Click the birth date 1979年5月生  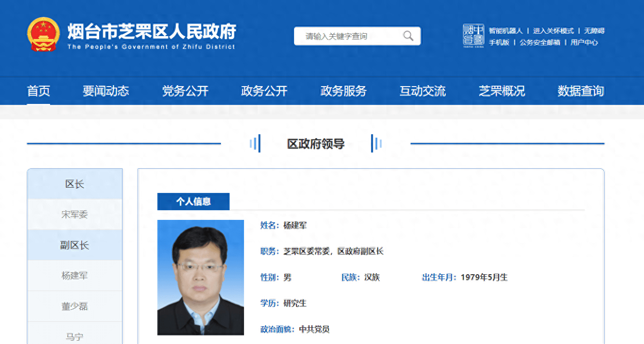click(x=484, y=277)
